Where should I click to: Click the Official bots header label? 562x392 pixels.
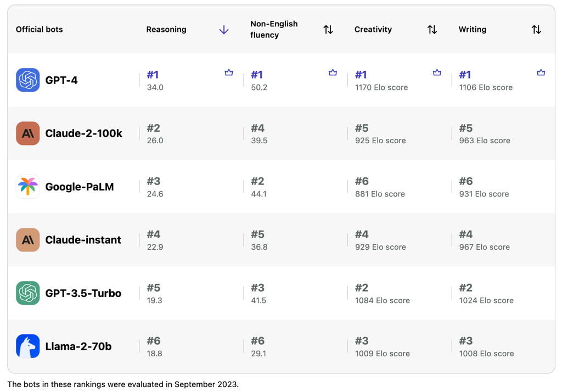click(40, 30)
